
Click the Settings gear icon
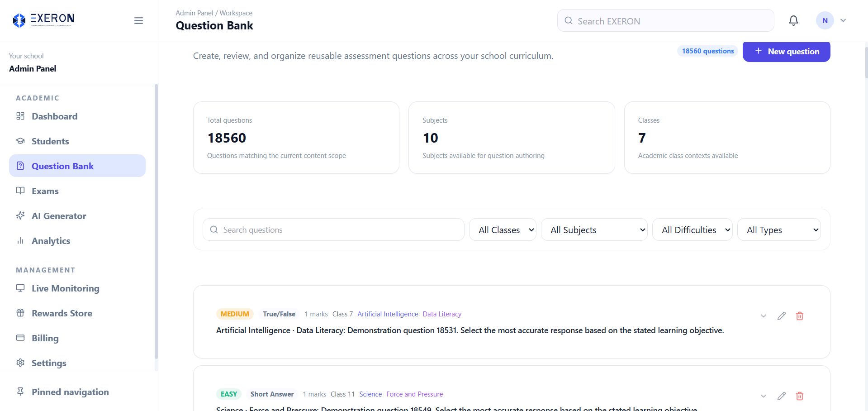click(20, 363)
